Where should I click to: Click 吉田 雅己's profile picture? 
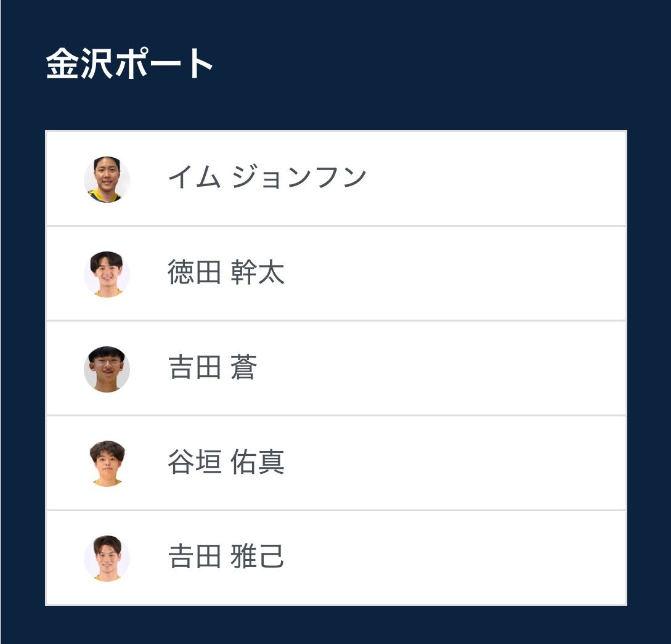coord(107,558)
